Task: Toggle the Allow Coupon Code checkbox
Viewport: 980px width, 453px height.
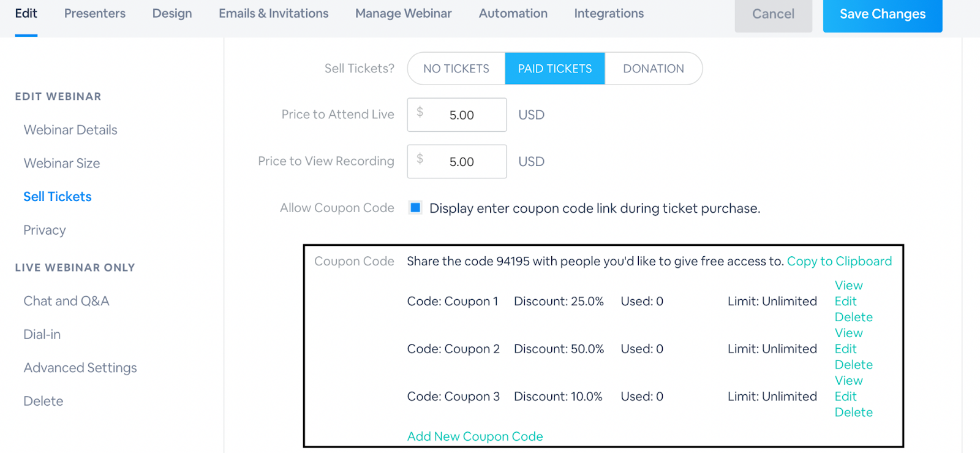Action: click(415, 208)
